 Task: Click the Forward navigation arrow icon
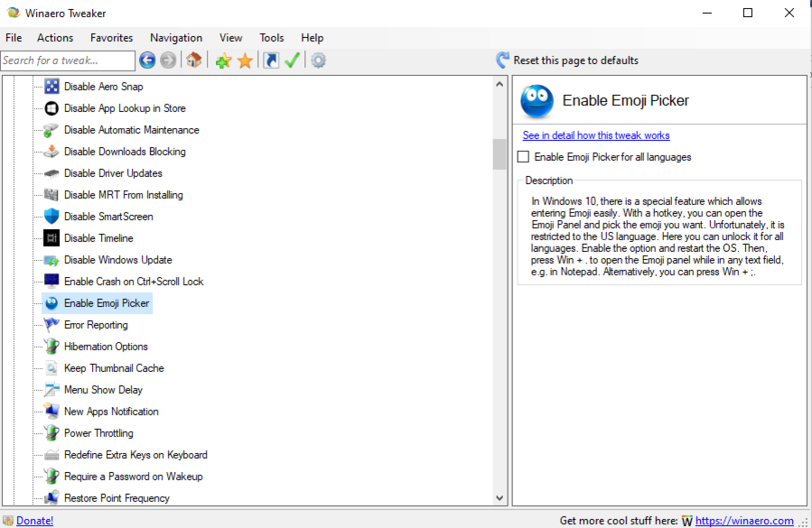(168, 60)
